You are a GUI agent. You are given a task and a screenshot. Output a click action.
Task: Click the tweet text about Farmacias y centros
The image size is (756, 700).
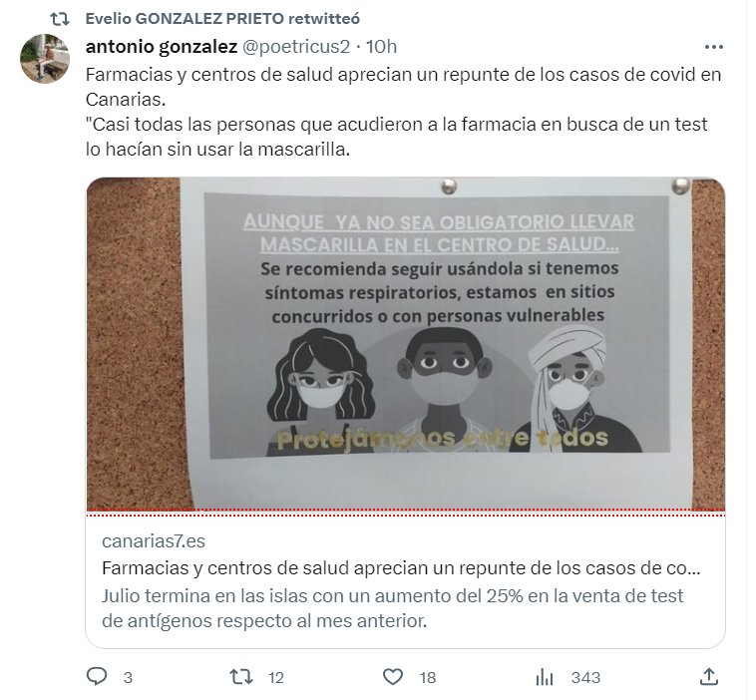403,112
